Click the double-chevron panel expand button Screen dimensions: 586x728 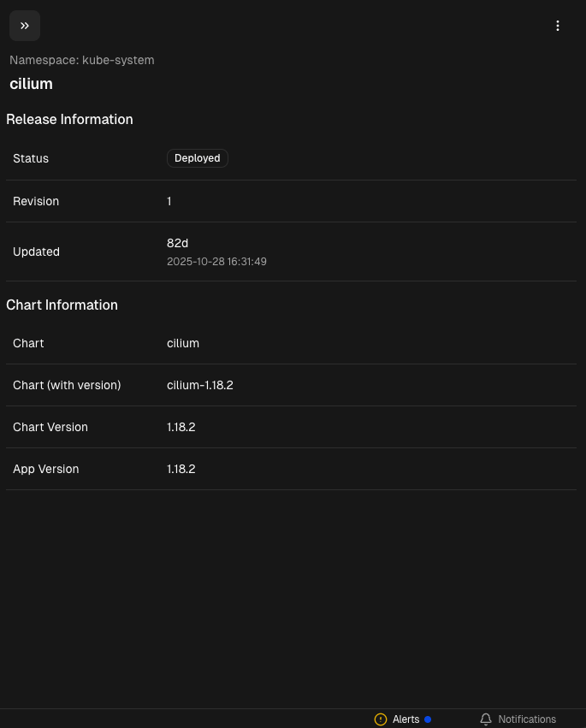[x=25, y=26]
